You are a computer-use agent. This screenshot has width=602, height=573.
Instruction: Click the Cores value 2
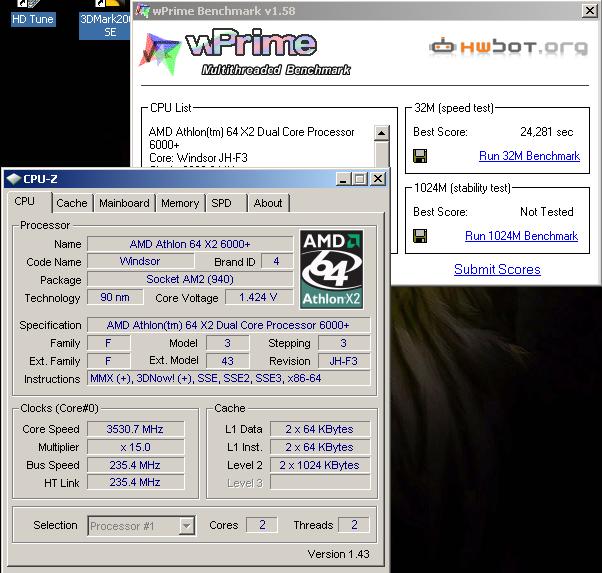point(262,525)
